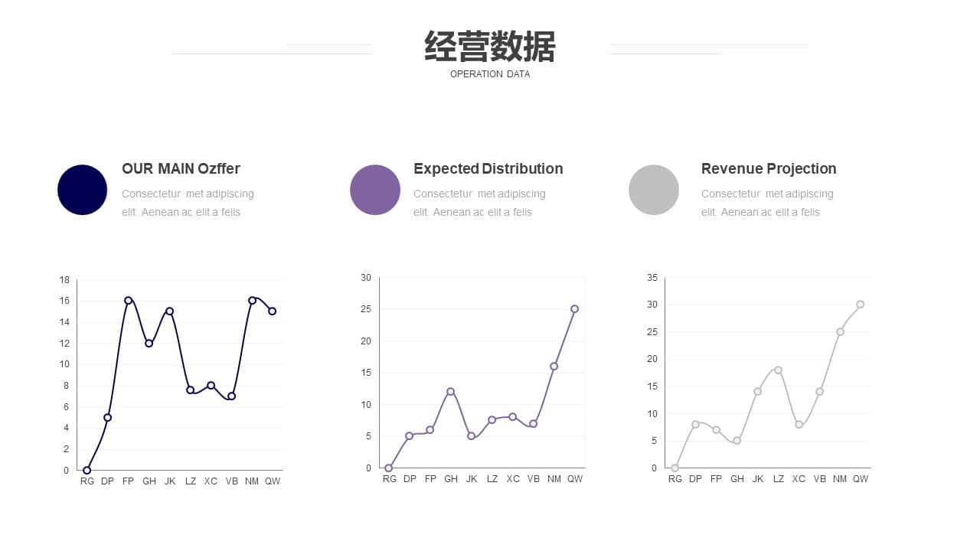
Task: Click the LZ peak marker in gray chart
Action: point(778,370)
